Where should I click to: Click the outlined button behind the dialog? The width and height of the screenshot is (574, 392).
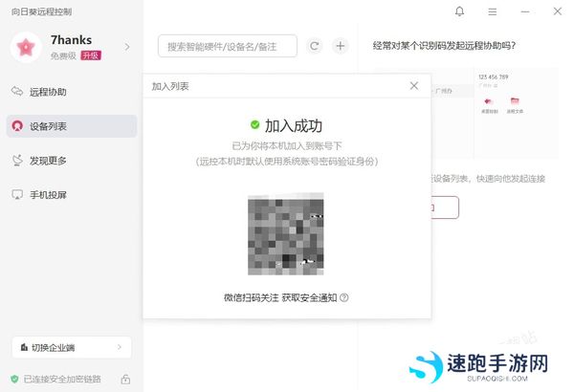[x=445, y=207]
